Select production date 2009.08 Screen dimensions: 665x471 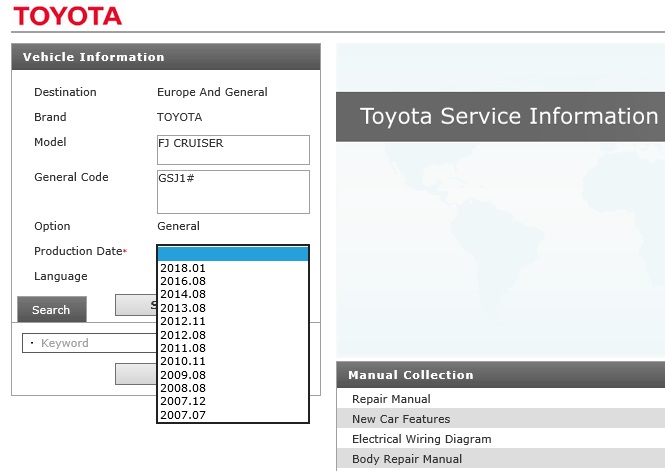(x=232, y=375)
